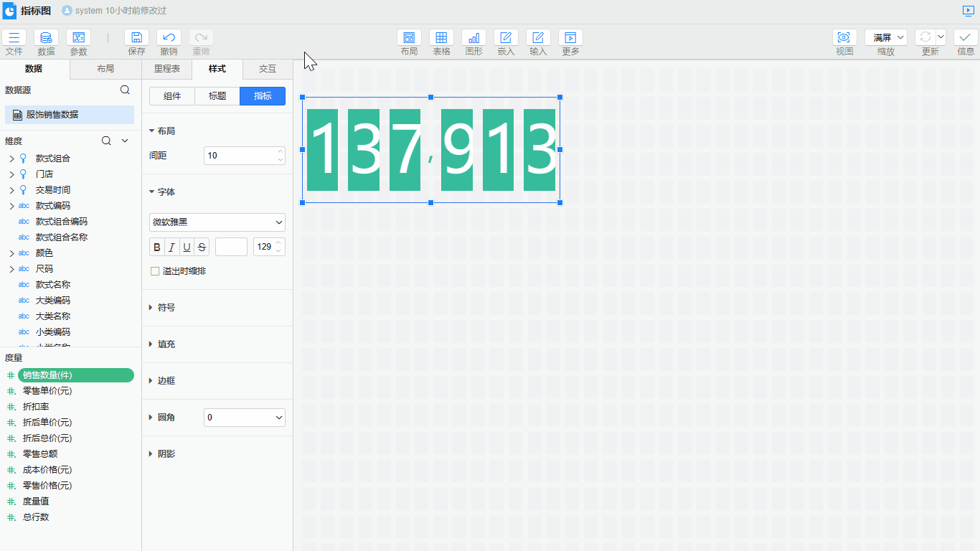Image resolution: width=980 pixels, height=551 pixels.
Task: Expand the 符号 section
Action: point(166,307)
